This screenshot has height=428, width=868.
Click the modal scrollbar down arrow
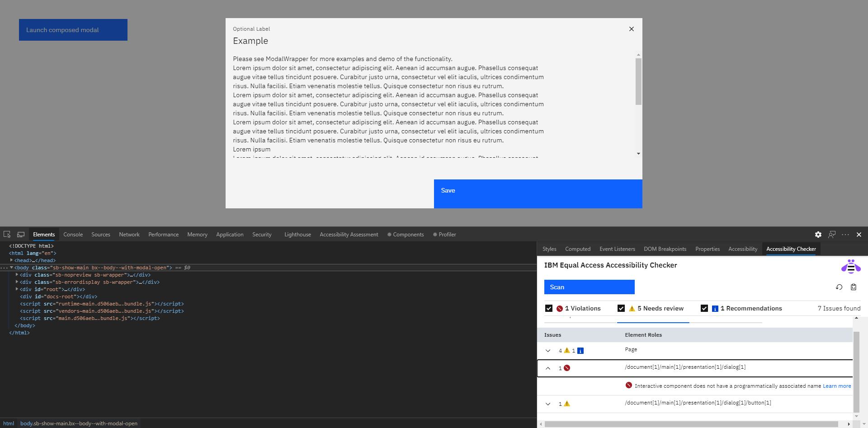point(638,154)
